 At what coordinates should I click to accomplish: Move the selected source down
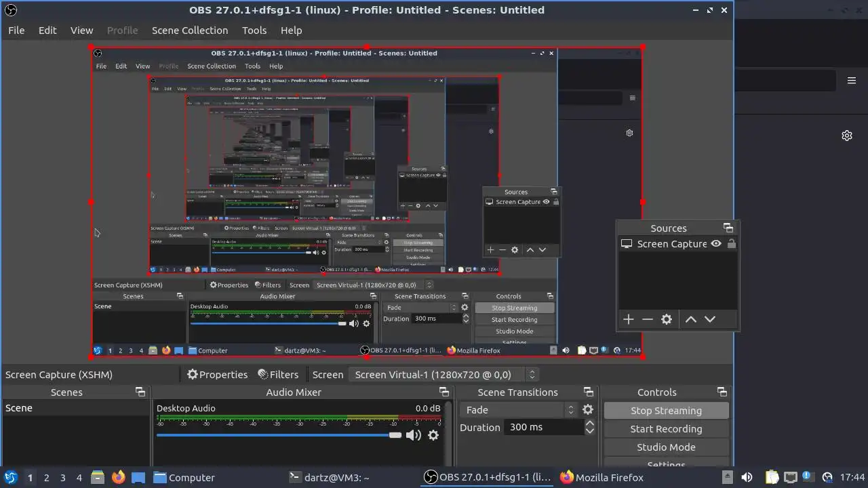tap(710, 319)
